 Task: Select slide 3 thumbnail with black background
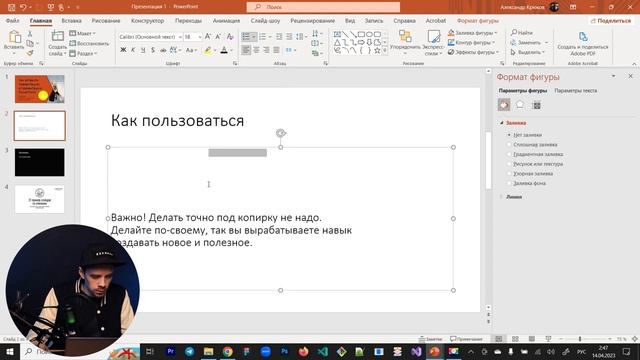[x=40, y=162]
